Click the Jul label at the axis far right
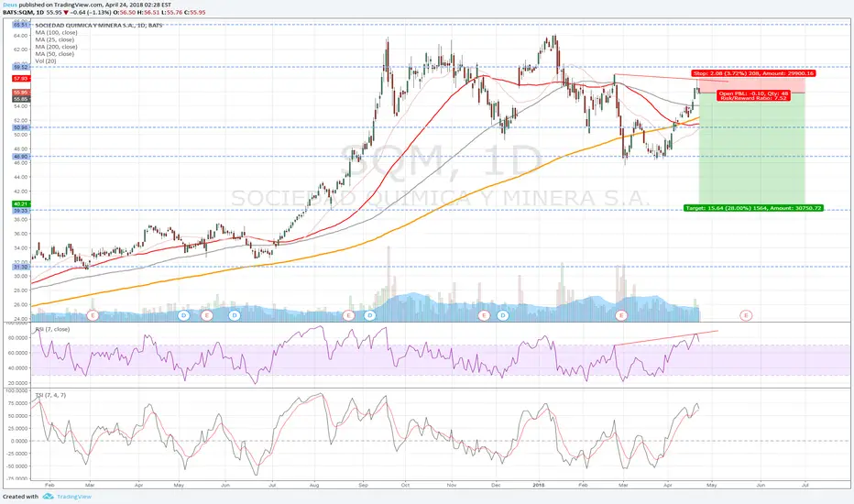 [x=805, y=485]
